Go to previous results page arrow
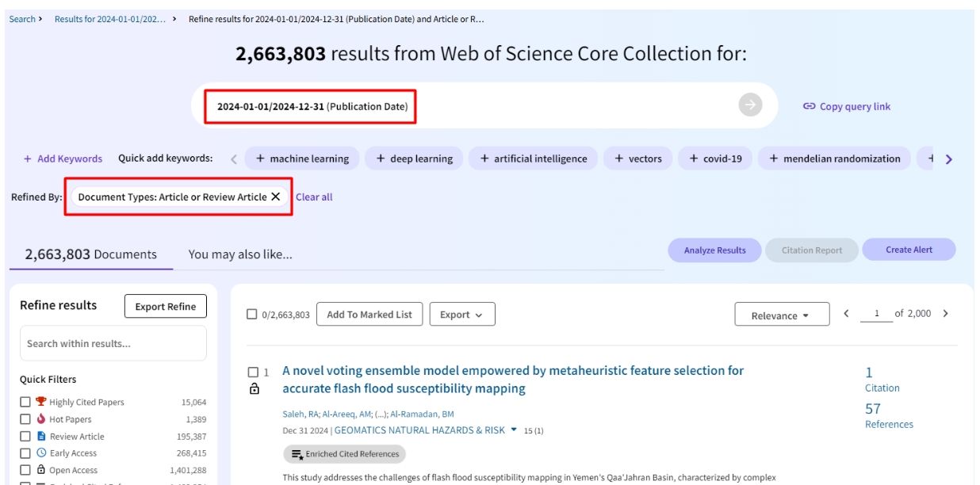The height and width of the screenshot is (485, 980). click(x=846, y=314)
